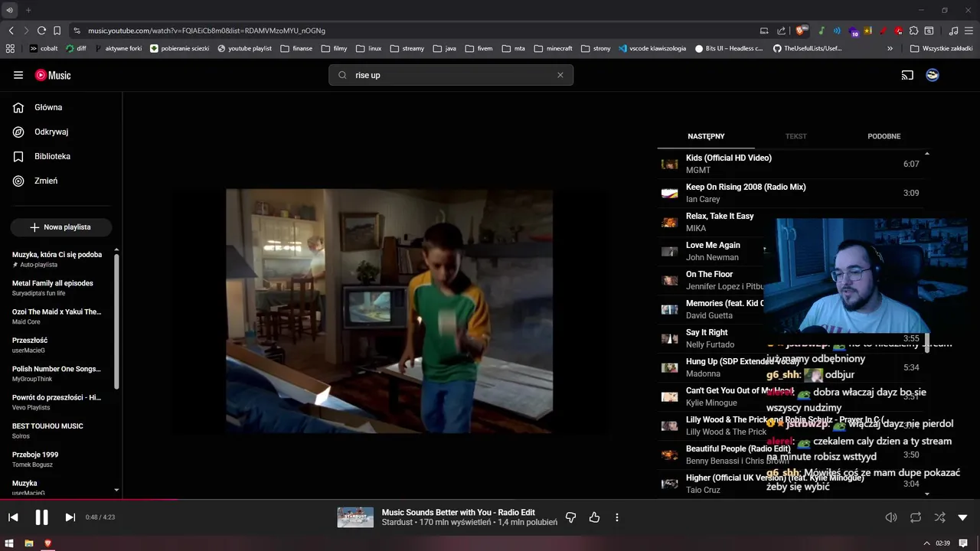This screenshot has height=551, width=980.
Task: Go back in the browser
Action: coord(11,31)
